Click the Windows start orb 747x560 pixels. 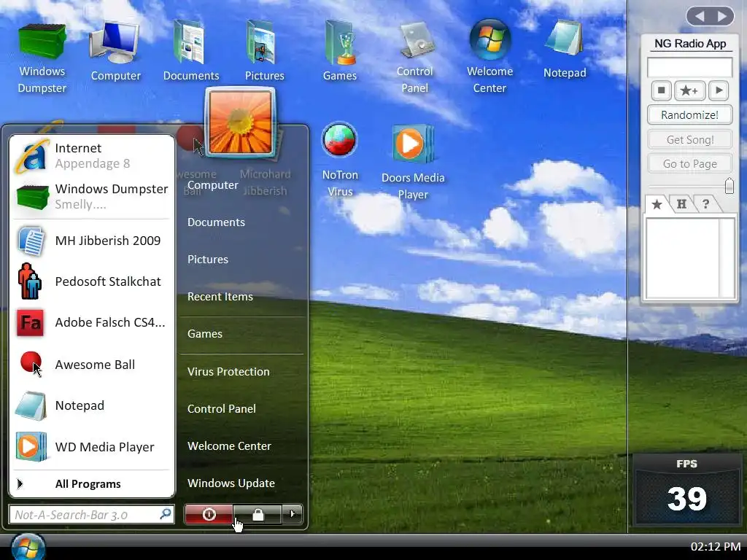pos(28,547)
